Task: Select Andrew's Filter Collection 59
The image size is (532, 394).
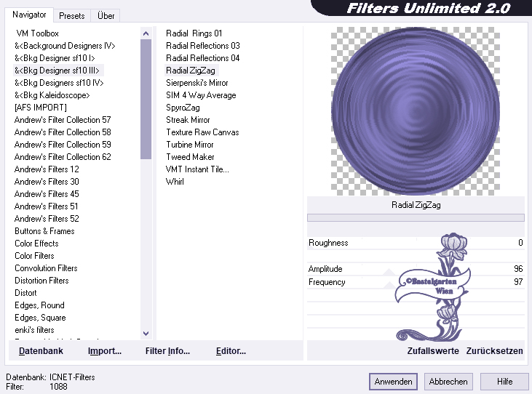Action: coord(63,145)
